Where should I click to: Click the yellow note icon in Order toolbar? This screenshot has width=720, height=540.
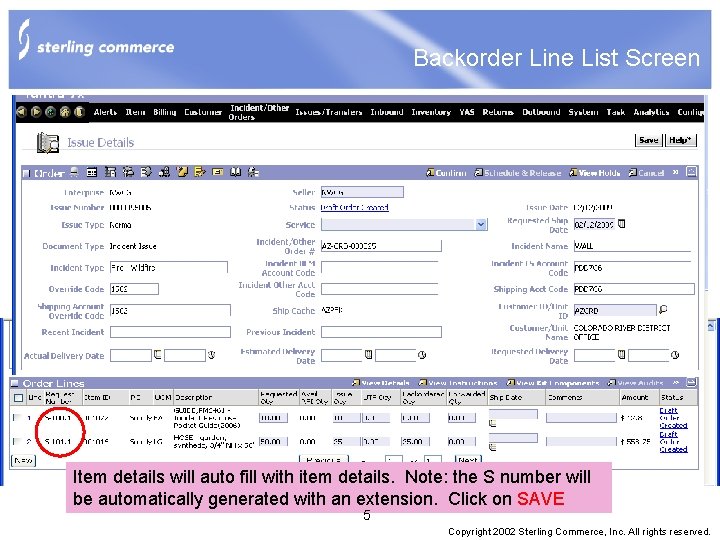pyautogui.click(x=182, y=172)
